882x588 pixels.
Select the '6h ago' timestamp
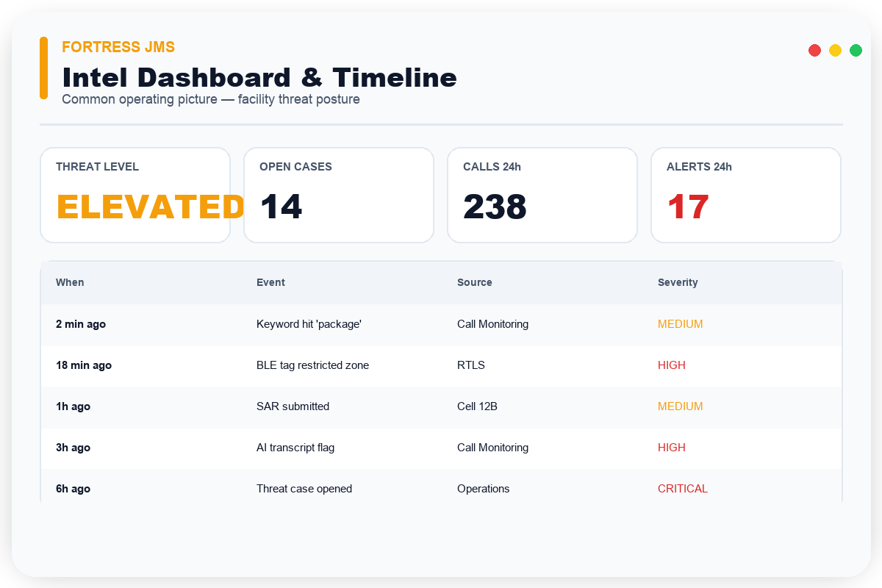tap(73, 489)
